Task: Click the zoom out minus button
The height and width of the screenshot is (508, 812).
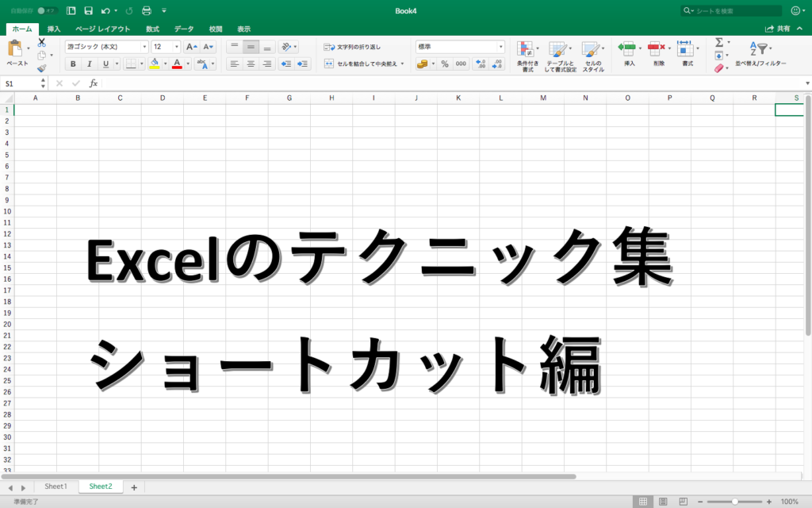Action: point(700,502)
